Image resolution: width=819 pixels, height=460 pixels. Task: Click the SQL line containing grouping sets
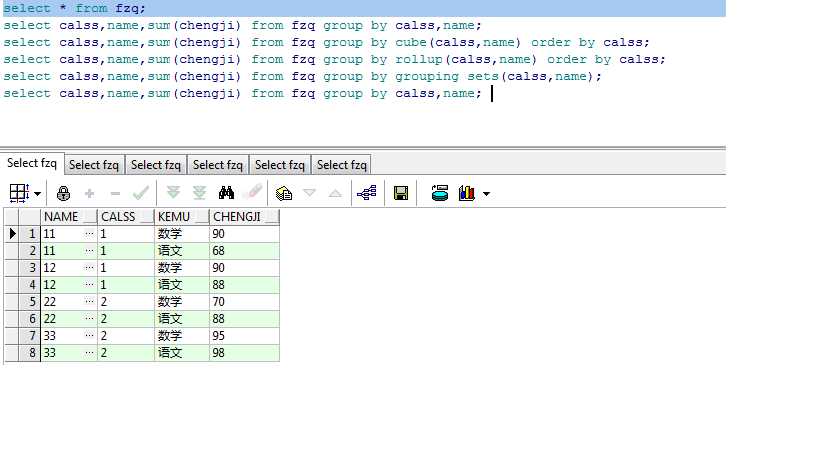point(302,76)
